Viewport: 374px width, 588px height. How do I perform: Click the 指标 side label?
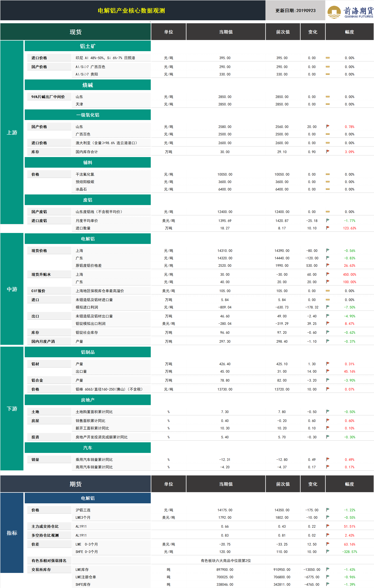point(12,533)
